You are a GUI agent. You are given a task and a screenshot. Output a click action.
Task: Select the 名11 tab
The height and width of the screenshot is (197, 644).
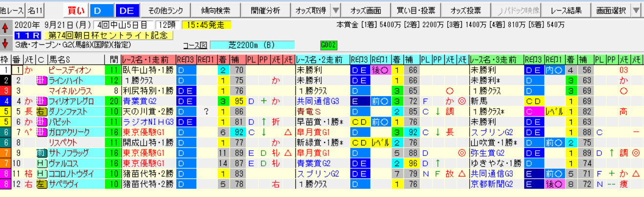tap(35, 10)
